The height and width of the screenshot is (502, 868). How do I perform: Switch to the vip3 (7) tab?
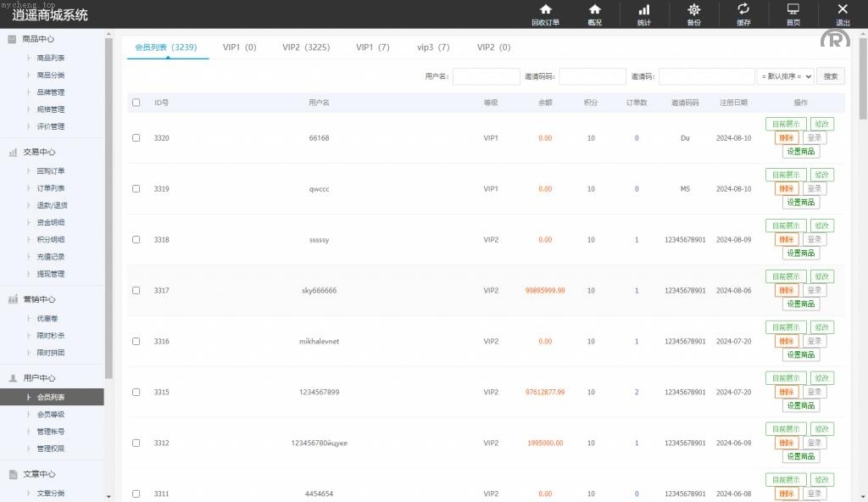(433, 47)
